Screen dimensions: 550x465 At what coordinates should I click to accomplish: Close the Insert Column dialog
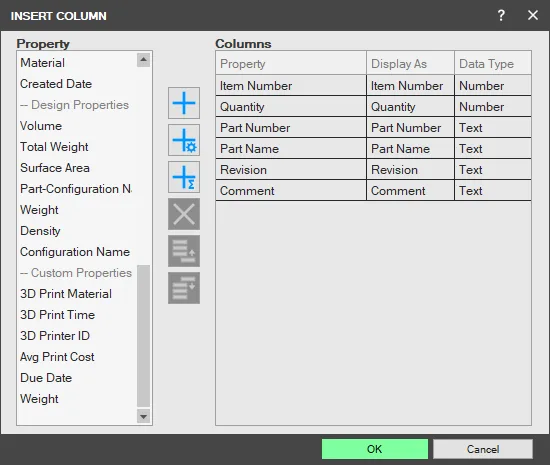point(533,15)
